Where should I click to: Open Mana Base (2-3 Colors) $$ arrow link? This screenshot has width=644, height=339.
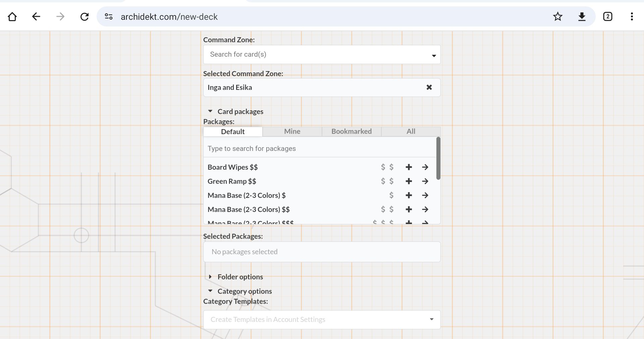click(x=425, y=210)
